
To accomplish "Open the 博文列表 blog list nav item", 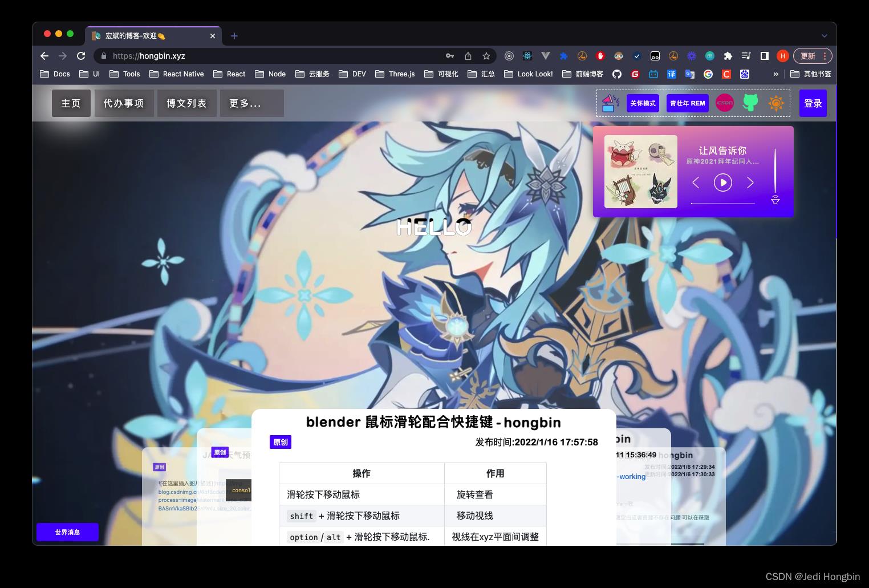I will tap(187, 103).
